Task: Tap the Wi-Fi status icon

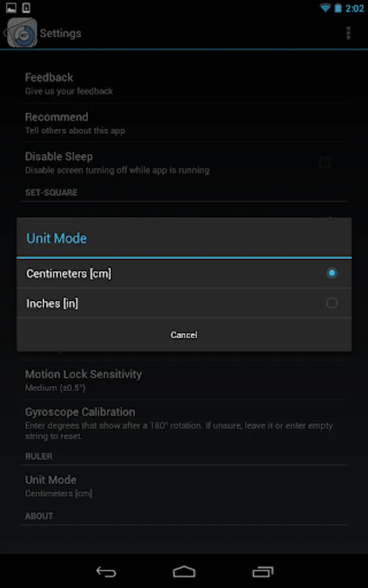Action: (325, 8)
